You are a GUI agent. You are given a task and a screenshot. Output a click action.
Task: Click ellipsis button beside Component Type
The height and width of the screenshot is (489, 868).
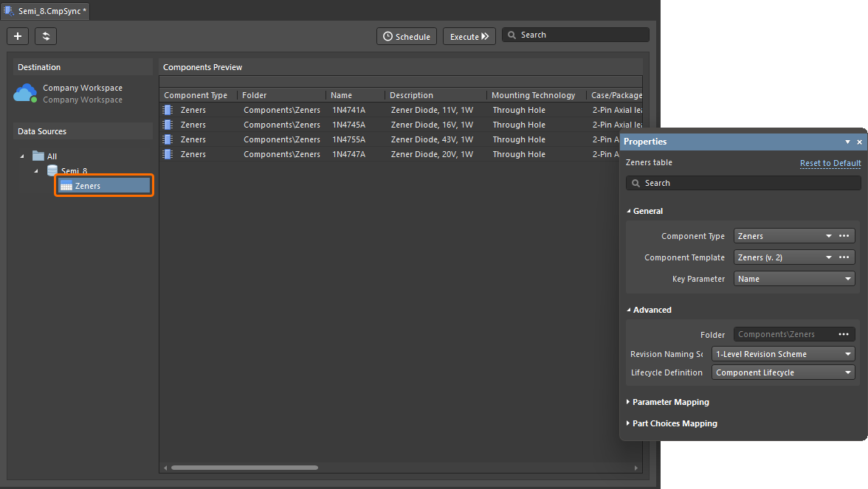[844, 236]
